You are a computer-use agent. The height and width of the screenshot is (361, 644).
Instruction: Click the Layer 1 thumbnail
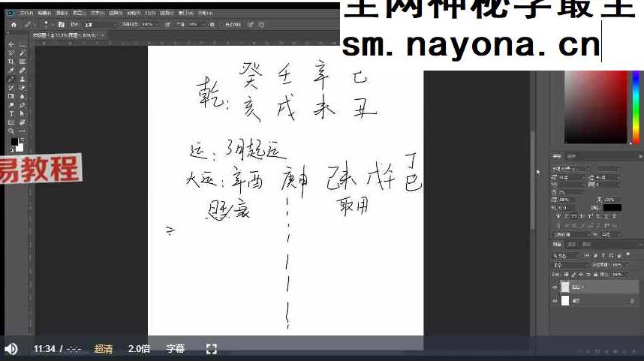[565, 287]
